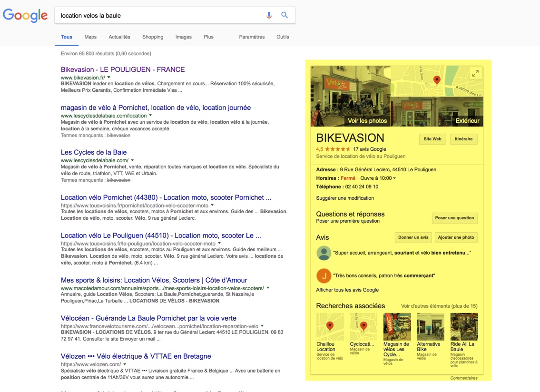Open magasin de vélo à Pornichet result

156,108
